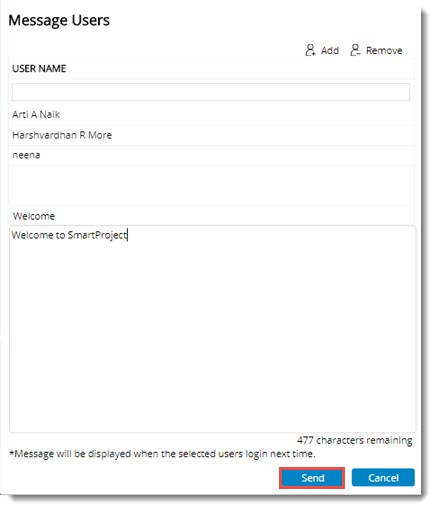Click the Remove text label
This screenshot has width=436, height=510.
pos(384,51)
